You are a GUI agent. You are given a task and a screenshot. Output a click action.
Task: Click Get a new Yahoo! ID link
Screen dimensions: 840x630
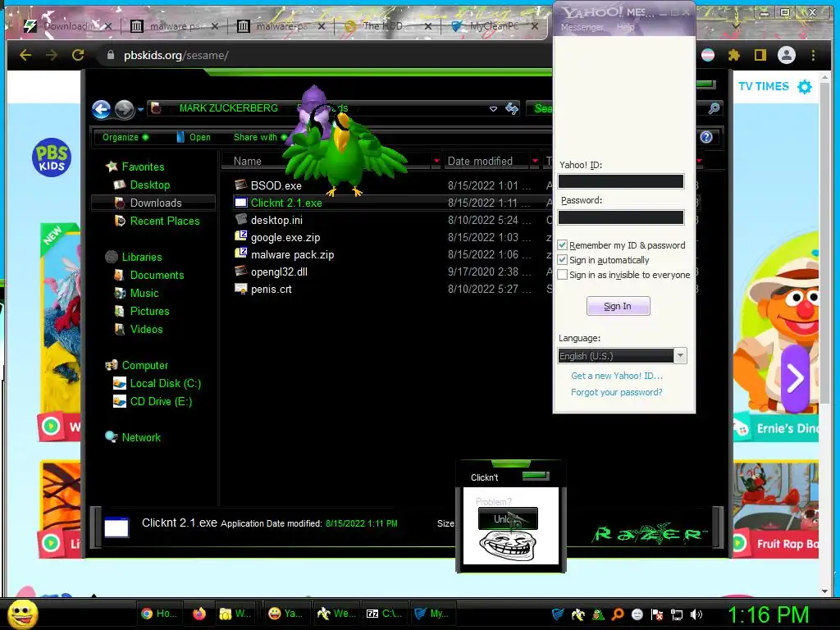click(x=617, y=376)
